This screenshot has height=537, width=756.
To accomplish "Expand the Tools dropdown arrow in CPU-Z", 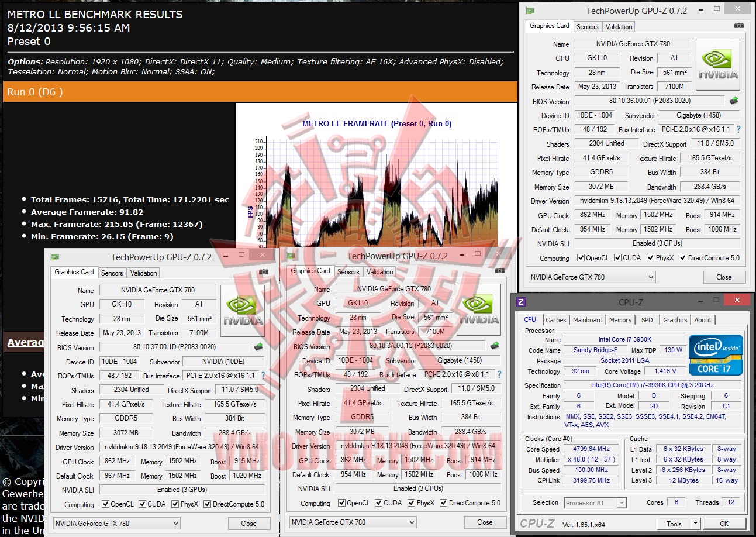I will pos(695,524).
